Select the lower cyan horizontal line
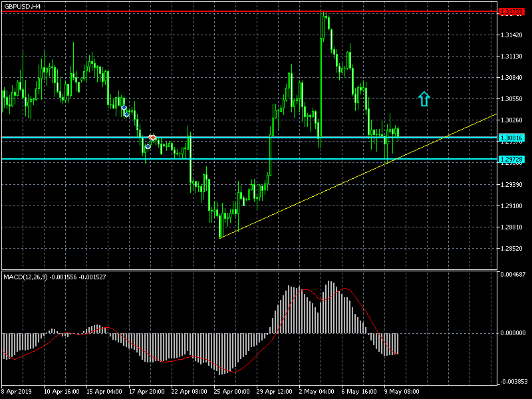Image resolution: width=532 pixels, height=399 pixels. [266, 160]
